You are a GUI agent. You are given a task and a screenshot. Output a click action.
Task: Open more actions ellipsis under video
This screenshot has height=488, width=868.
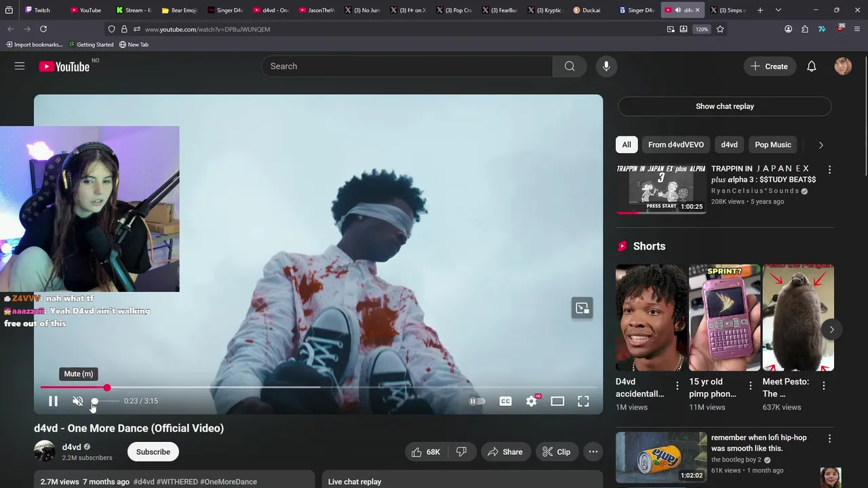pos(593,452)
